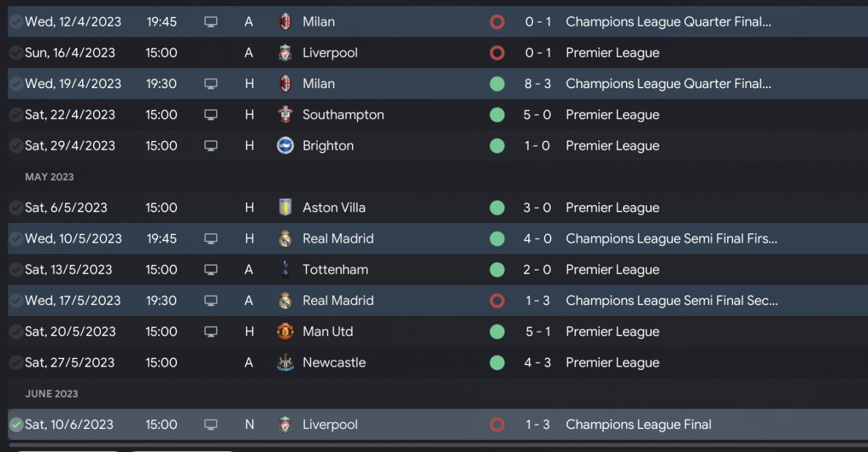Viewport: 868px width, 452px height.
Task: Click the MAY 2023 month header
Action: (50, 177)
